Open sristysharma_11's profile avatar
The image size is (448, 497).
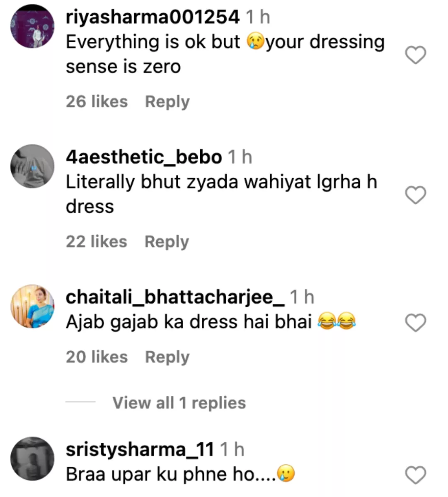click(x=32, y=459)
